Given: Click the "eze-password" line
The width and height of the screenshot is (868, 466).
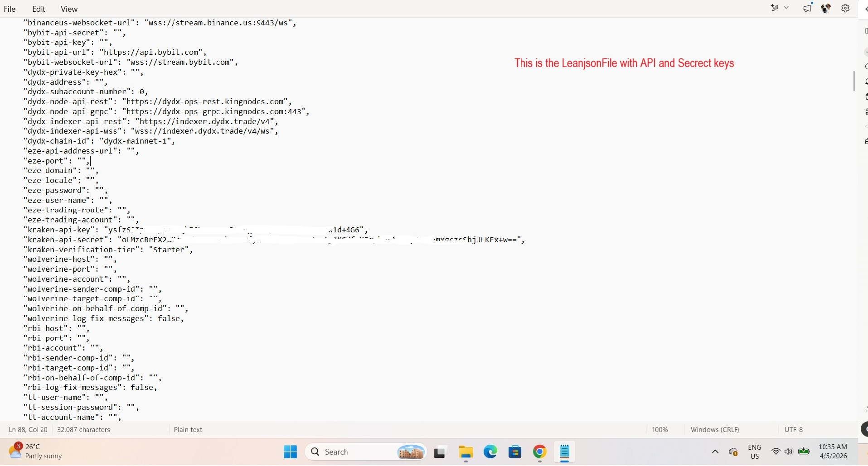Looking at the screenshot, I should click(x=66, y=190).
